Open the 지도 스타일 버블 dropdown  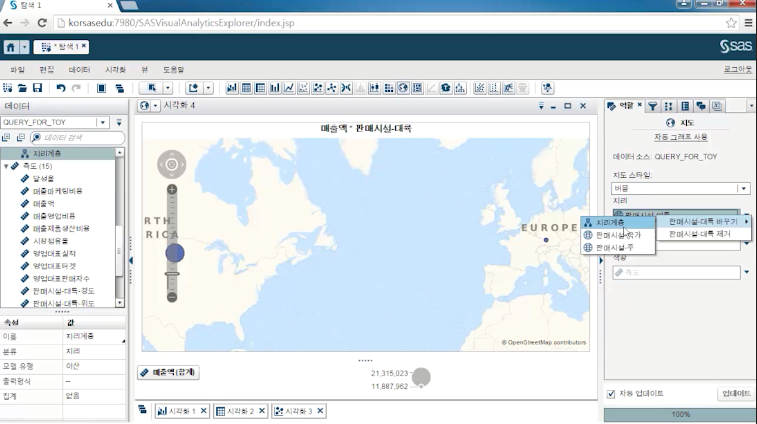743,188
